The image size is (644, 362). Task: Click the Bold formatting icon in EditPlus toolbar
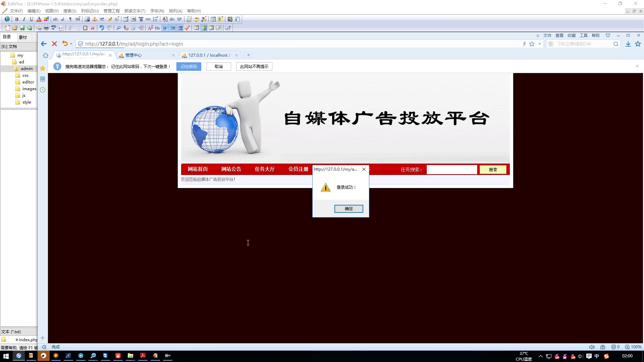pyautogui.click(x=17, y=19)
